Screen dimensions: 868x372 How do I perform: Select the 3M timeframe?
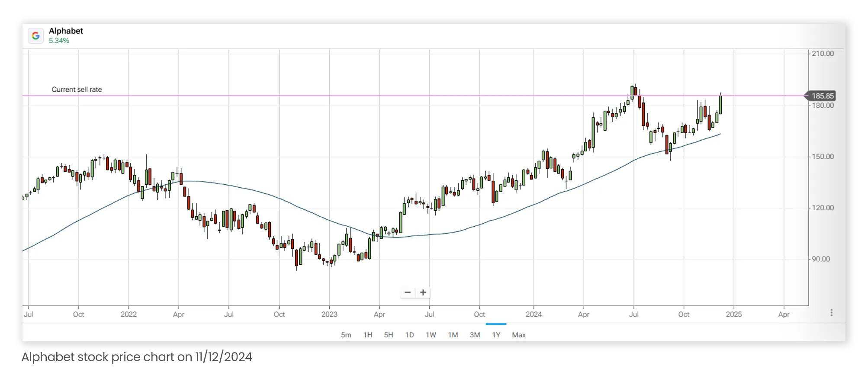(475, 335)
